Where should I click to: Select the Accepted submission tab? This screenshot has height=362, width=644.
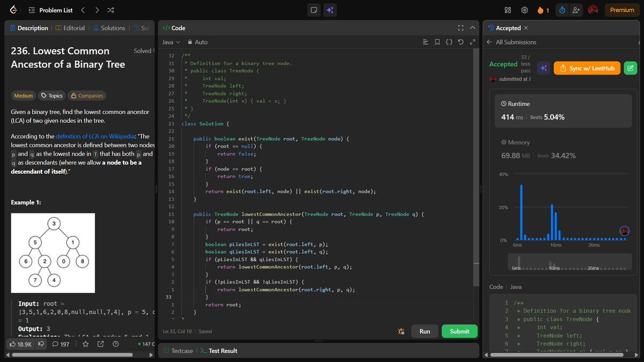coord(504,28)
